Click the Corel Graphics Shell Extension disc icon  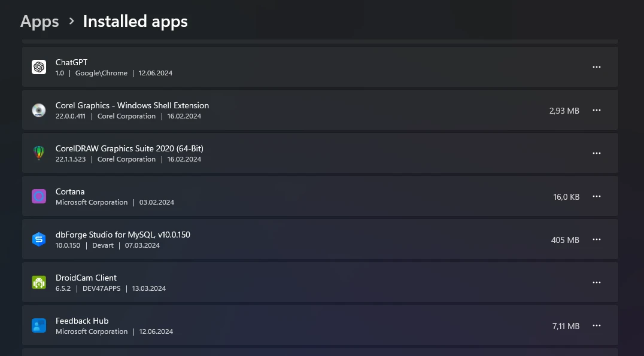(39, 110)
